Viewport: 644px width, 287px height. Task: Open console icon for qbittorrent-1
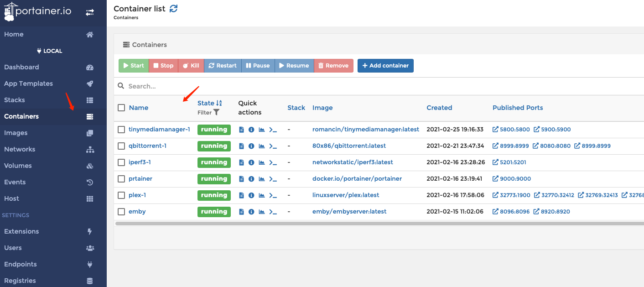tap(273, 146)
